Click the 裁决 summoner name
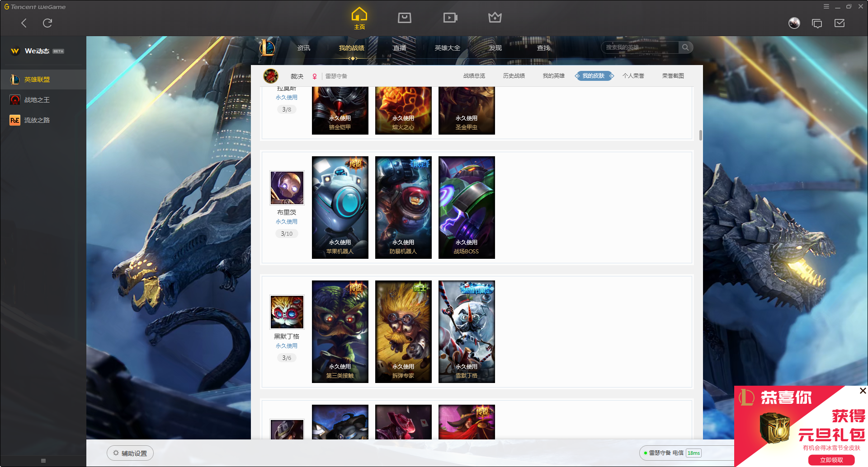This screenshot has width=868, height=467. point(297,76)
